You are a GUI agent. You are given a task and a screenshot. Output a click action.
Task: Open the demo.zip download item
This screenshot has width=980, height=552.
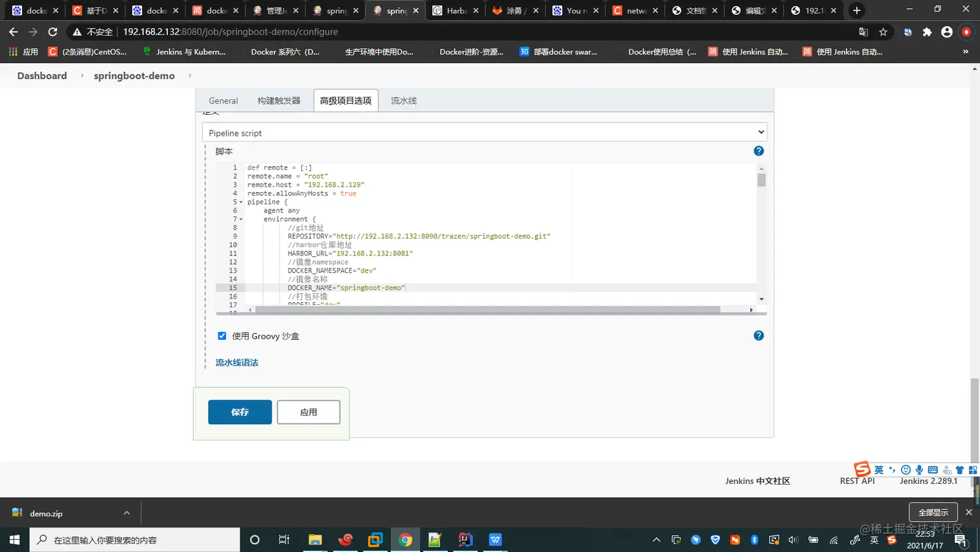[46, 513]
